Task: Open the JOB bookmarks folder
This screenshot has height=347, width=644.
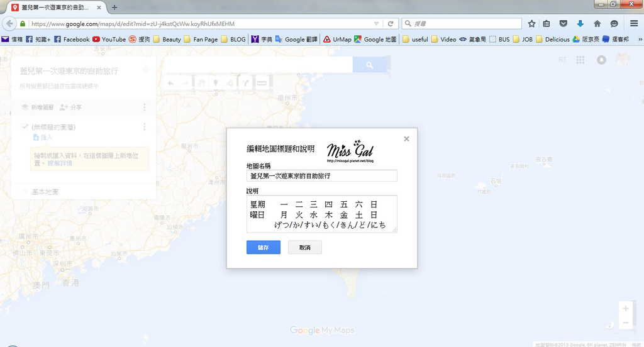Action: coord(523,40)
